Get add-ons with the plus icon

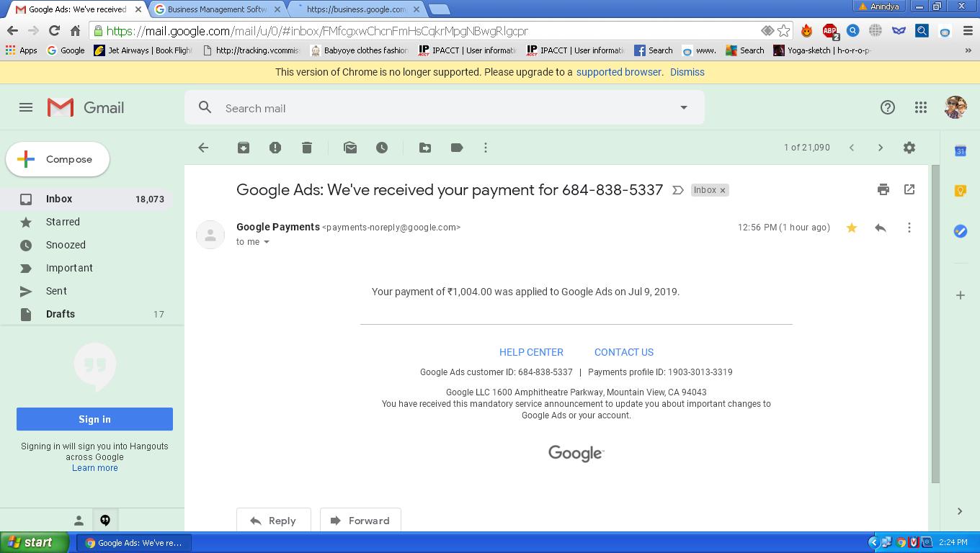tap(961, 295)
